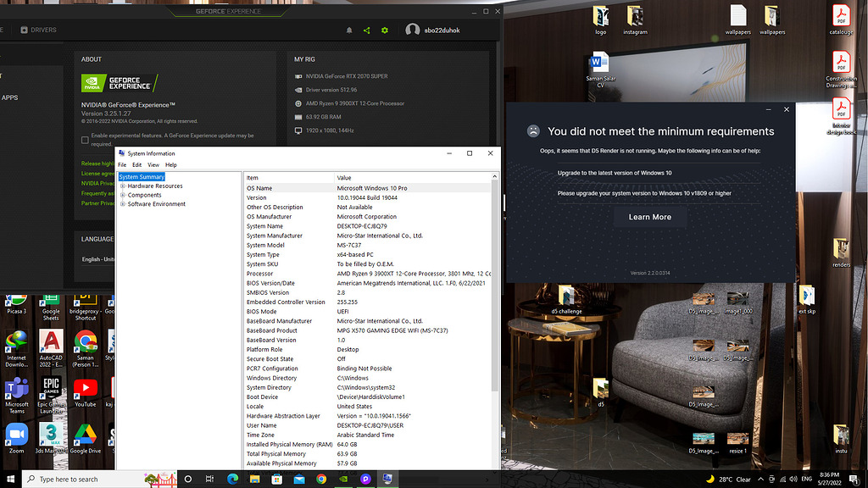Select the ext skp folder icon

807,300
